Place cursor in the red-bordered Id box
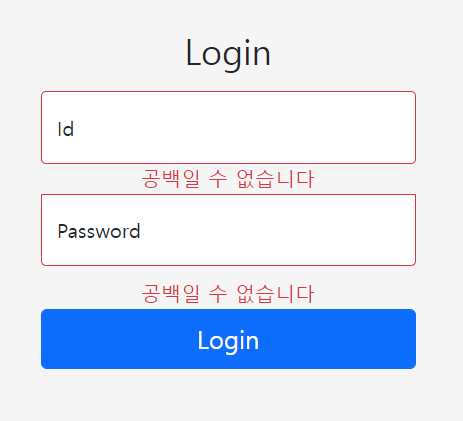Screen dimensions: 463x421 tap(228, 127)
